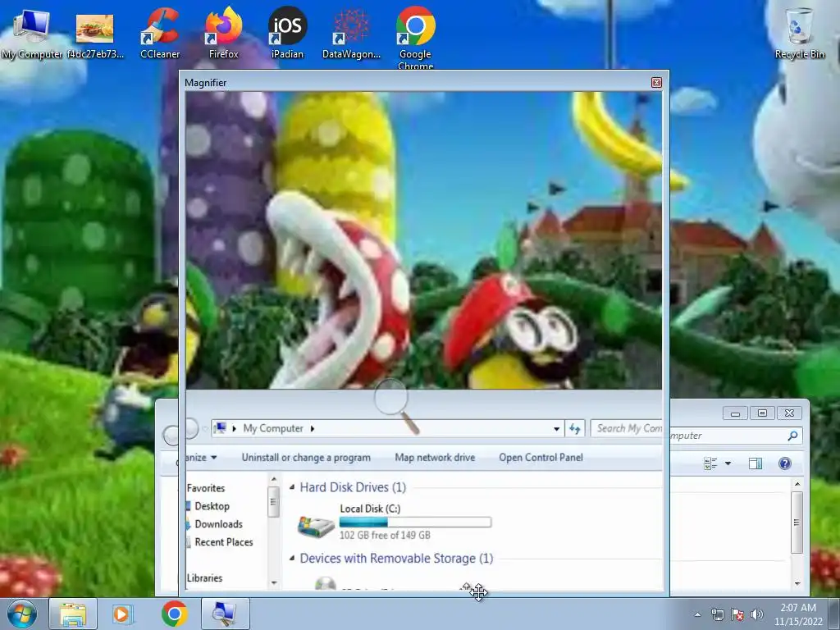Screen dimensions: 840x630
Task: Click Open Control Panel
Action: click(541, 457)
